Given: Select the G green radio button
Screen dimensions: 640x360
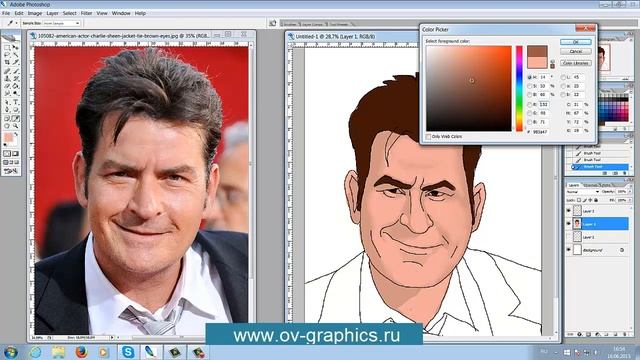Looking at the screenshot, I should (530, 113).
